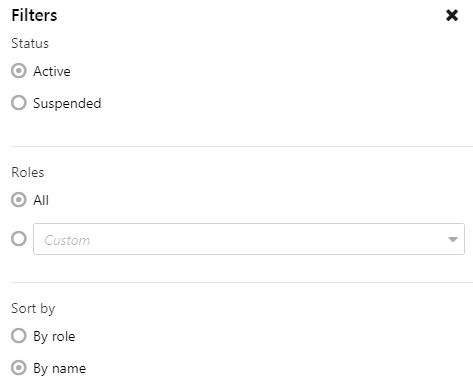473x390 pixels.
Task: Sort by name using its radio button
Action: point(19,368)
